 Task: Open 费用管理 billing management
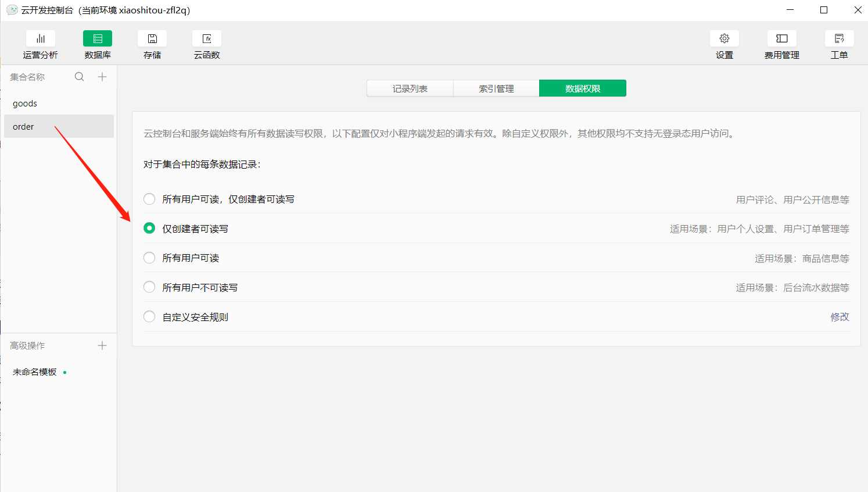point(782,45)
